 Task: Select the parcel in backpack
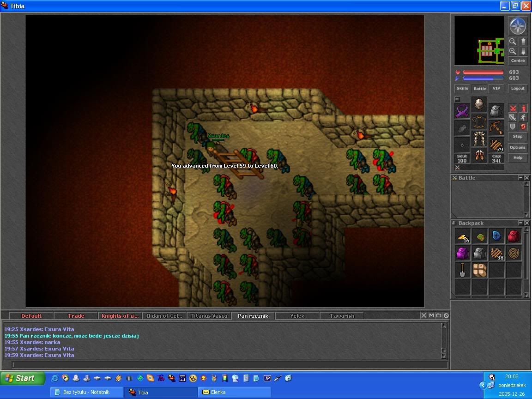tap(479, 270)
